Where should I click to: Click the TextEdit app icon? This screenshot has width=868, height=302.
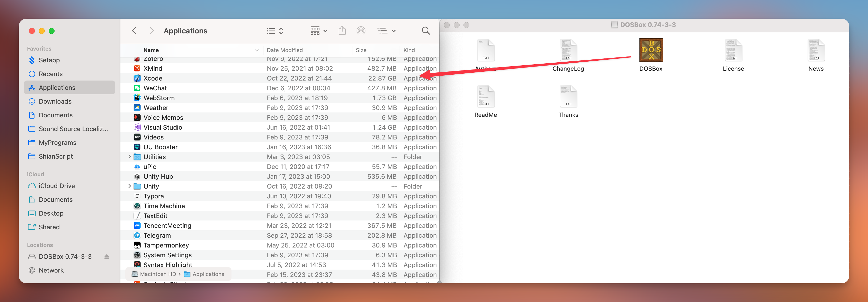[137, 216]
